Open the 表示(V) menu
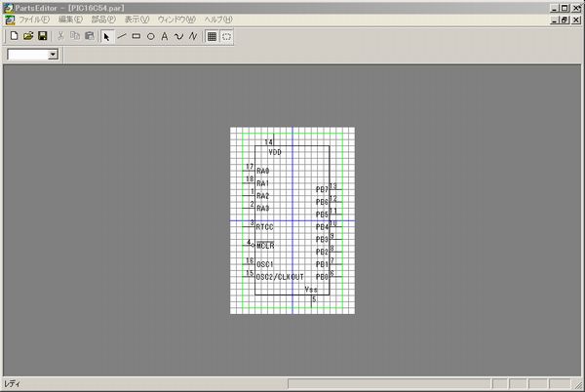Image resolution: width=585 pixels, height=392 pixels. tap(136, 20)
